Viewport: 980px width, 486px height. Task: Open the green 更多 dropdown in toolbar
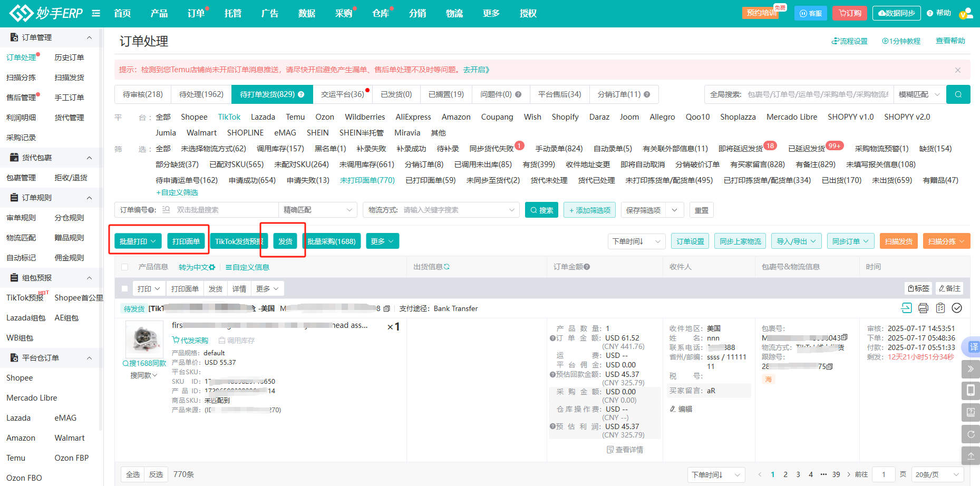(x=382, y=241)
